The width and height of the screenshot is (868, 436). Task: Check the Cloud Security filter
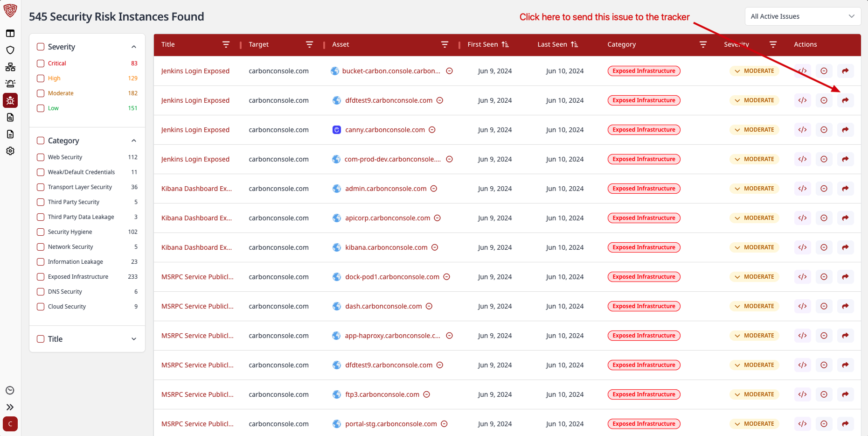(41, 307)
